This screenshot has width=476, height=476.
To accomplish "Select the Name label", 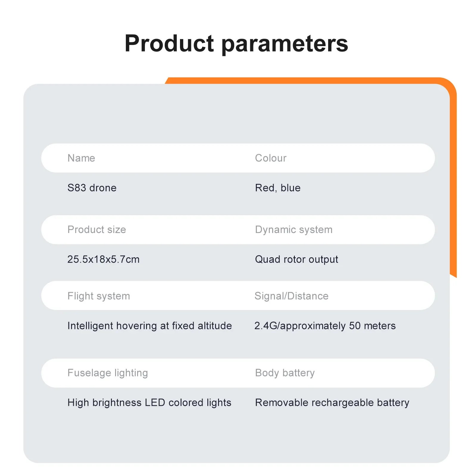I will pos(81,158).
